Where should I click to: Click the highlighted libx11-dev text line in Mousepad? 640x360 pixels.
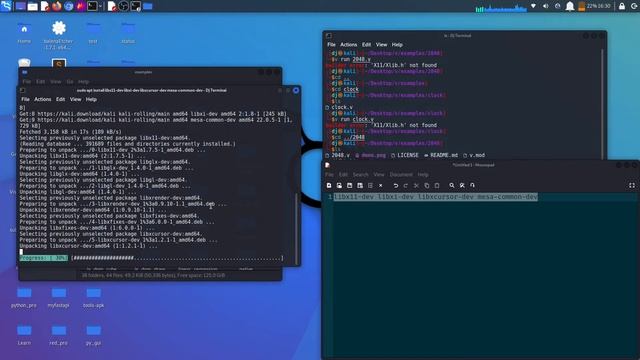(x=436, y=197)
